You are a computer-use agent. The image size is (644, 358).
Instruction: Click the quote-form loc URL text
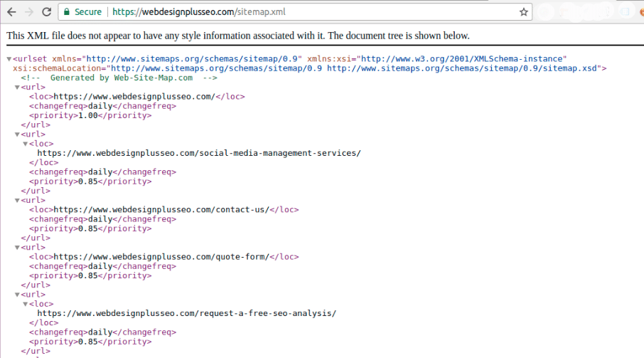click(161, 257)
